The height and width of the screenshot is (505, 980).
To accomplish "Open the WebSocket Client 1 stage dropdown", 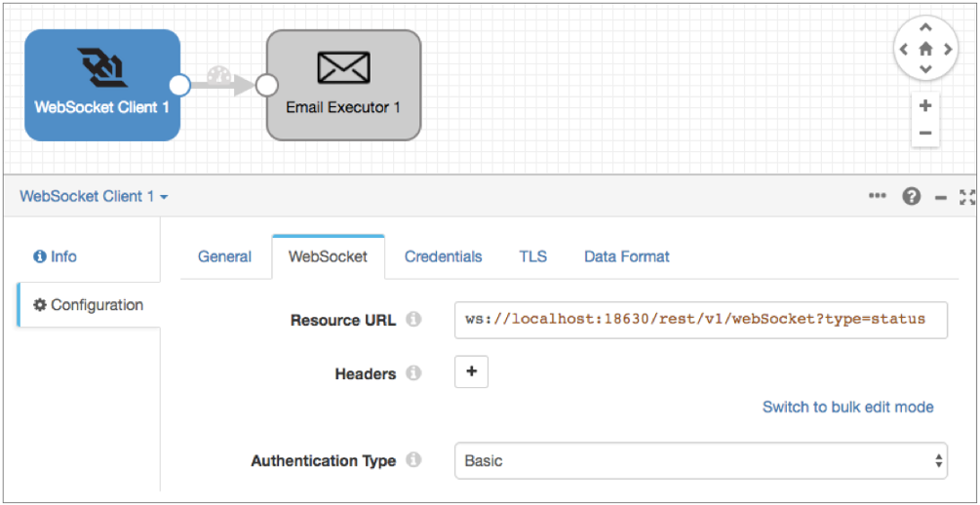I will 94,197.
